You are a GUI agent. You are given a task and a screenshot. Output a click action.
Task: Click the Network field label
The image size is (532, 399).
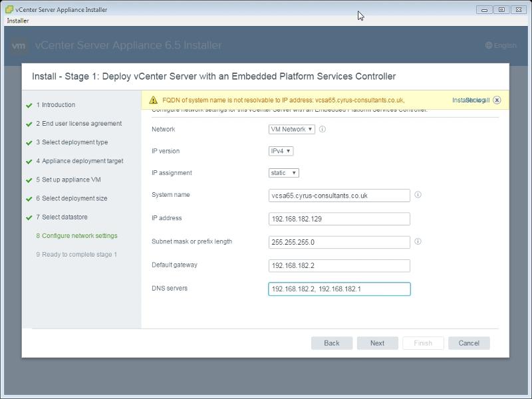(164, 129)
